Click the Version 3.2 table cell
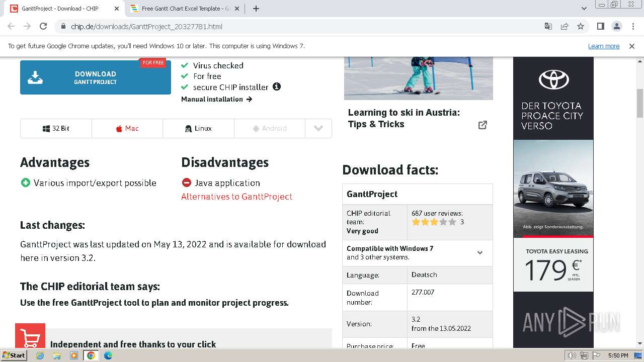This screenshot has width=644, height=362. pos(450,324)
